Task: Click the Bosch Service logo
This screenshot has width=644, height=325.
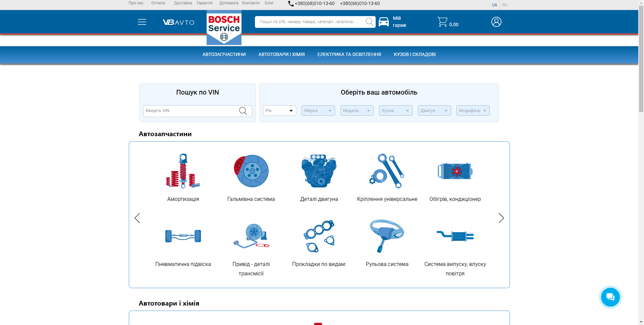Action: (224, 28)
